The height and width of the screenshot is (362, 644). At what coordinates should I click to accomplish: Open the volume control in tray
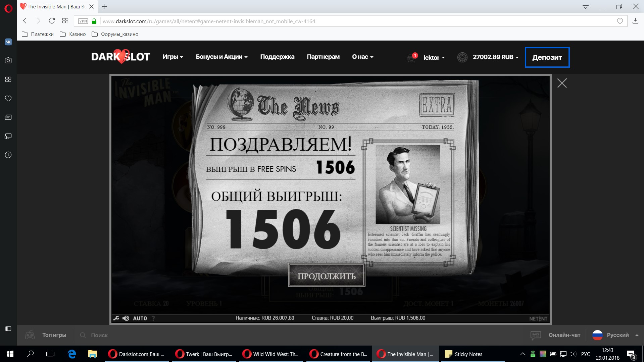tap(573, 354)
